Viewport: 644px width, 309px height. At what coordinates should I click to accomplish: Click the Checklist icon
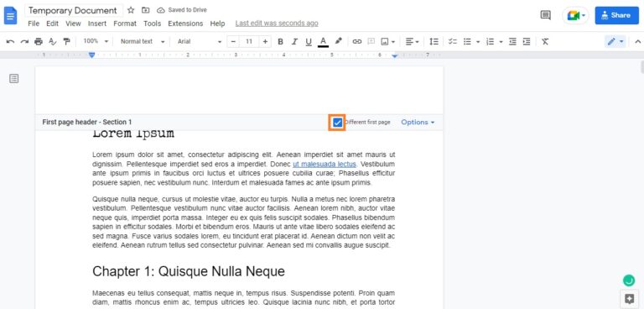[453, 41]
